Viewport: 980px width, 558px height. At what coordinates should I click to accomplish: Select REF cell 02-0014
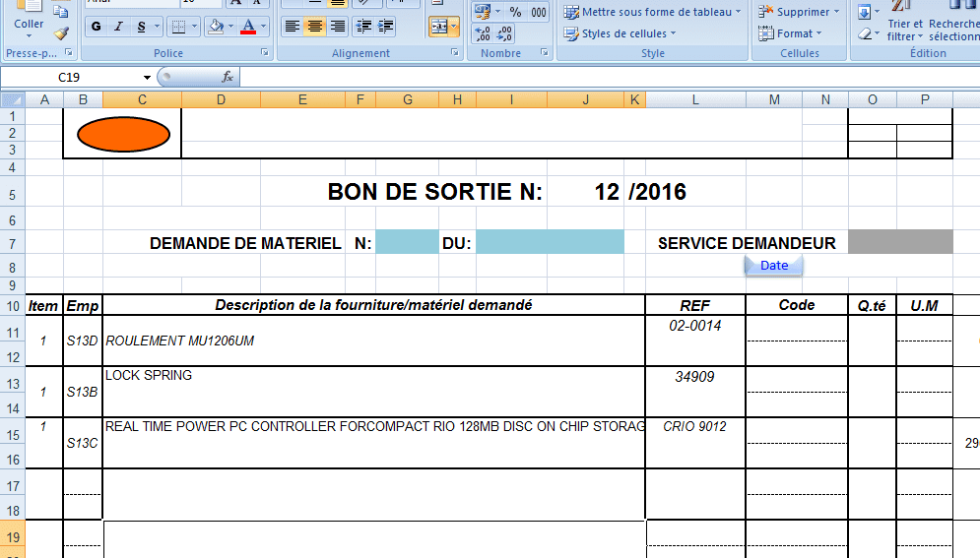click(x=695, y=341)
